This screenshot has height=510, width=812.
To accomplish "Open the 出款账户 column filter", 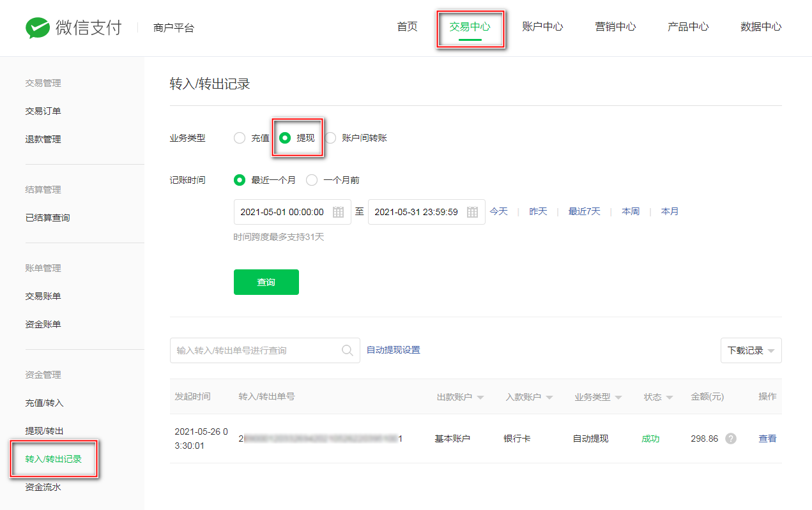I will click(480, 398).
